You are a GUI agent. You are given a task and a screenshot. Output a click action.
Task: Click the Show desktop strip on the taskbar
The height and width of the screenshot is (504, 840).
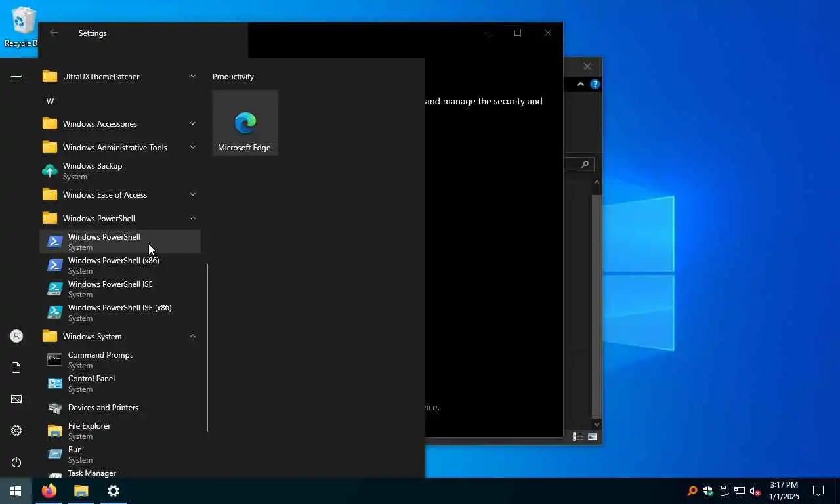tap(838, 491)
